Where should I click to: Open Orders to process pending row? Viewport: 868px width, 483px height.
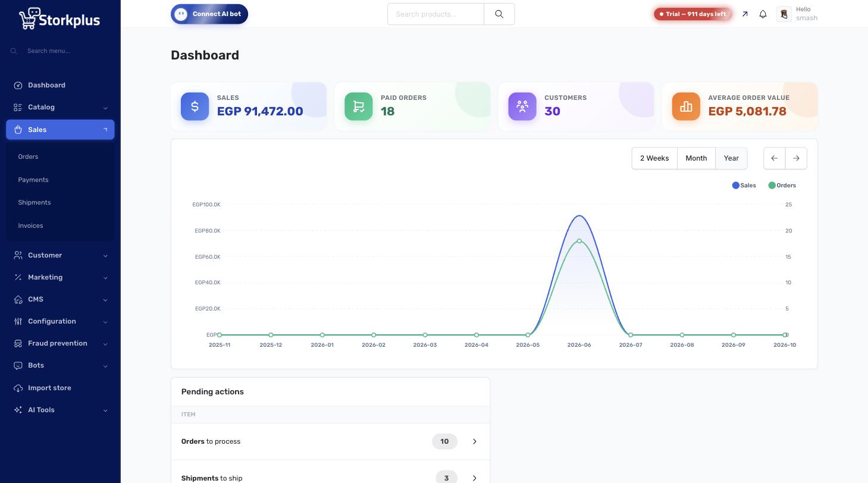(x=330, y=441)
